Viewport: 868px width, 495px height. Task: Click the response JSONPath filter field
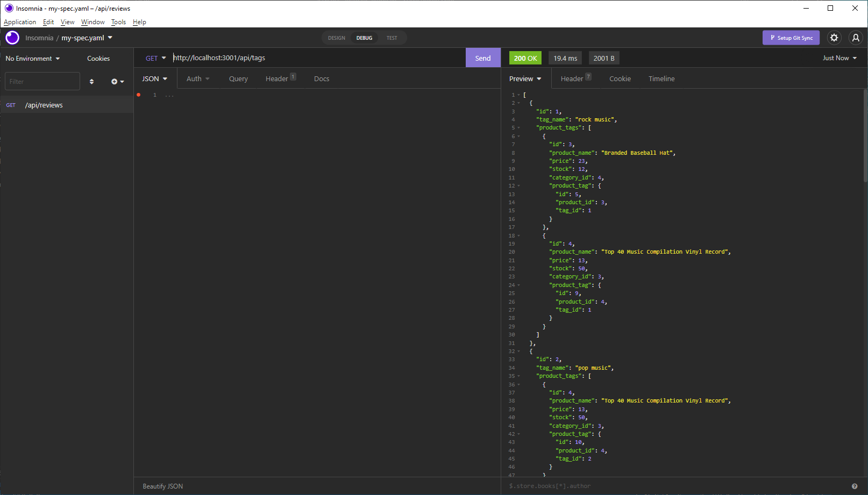(x=678, y=486)
